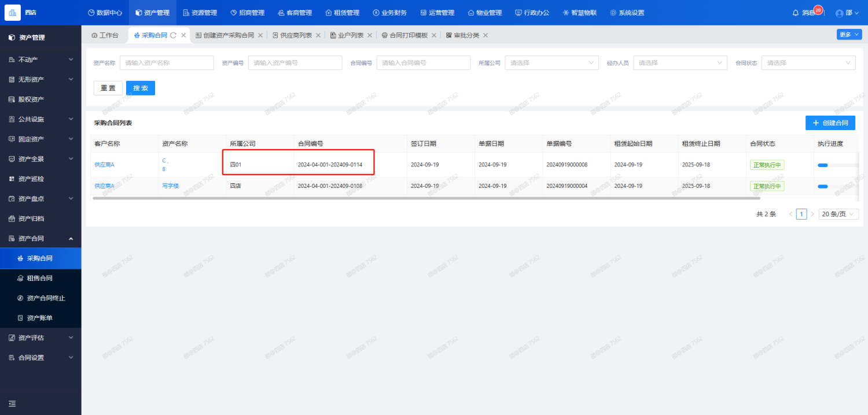Click document number 20240919000008
This screenshot has width=868, height=415.
point(567,165)
